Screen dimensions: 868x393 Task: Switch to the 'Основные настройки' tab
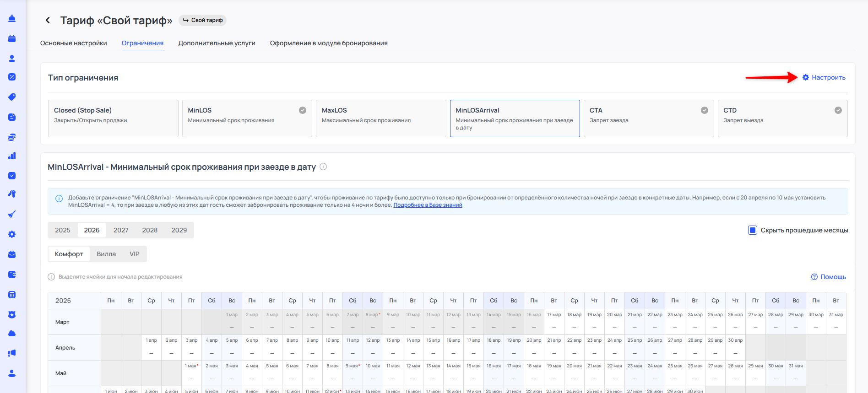[73, 43]
